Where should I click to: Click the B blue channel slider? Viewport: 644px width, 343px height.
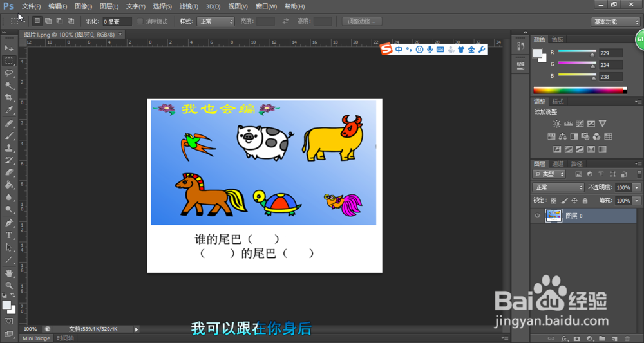point(577,77)
